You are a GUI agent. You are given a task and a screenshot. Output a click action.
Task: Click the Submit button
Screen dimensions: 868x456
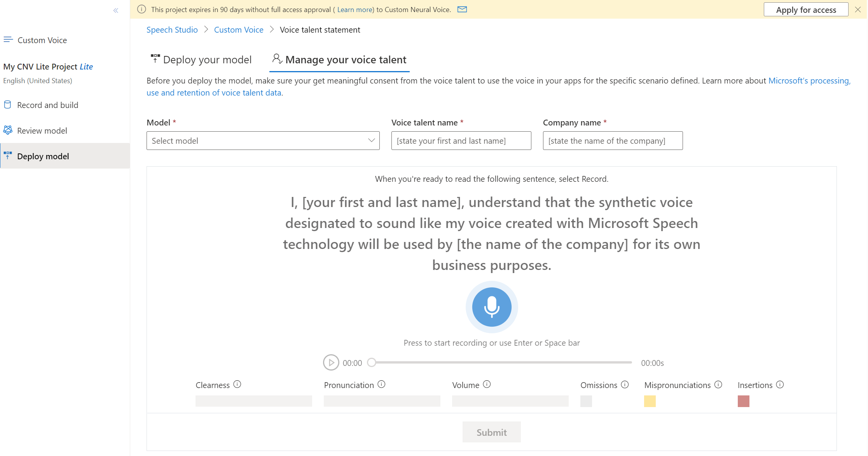(492, 432)
